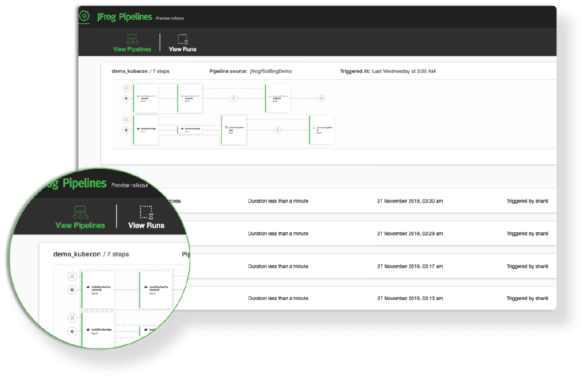This screenshot has height=383, width=588.
Task: Open View Pipelines tab in the main window
Action: (132, 43)
